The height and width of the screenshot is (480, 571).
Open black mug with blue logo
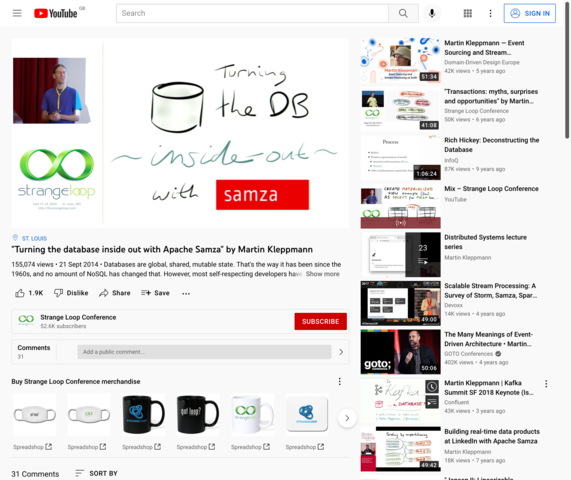click(143, 414)
